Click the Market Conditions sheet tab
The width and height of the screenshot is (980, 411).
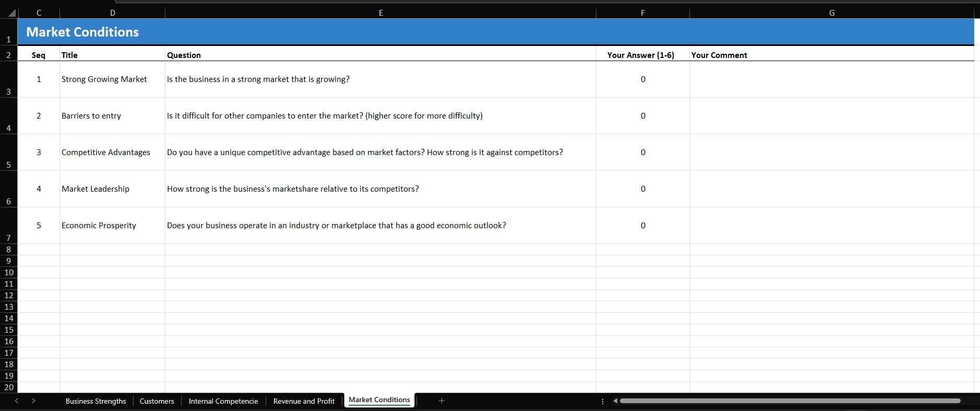tap(379, 400)
